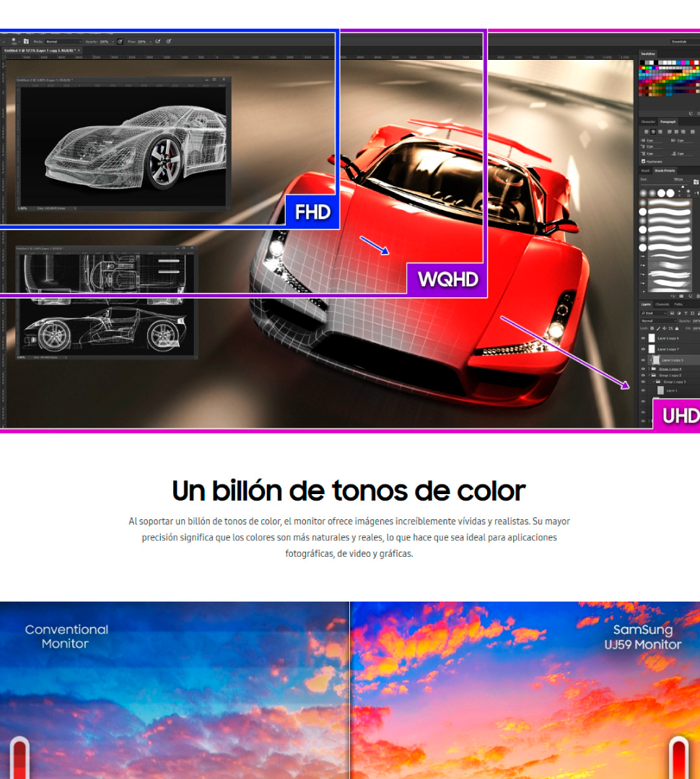Open the Kind filter dropdown in Layers
Screen dimensions: 700x779
pyautogui.click(x=652, y=313)
